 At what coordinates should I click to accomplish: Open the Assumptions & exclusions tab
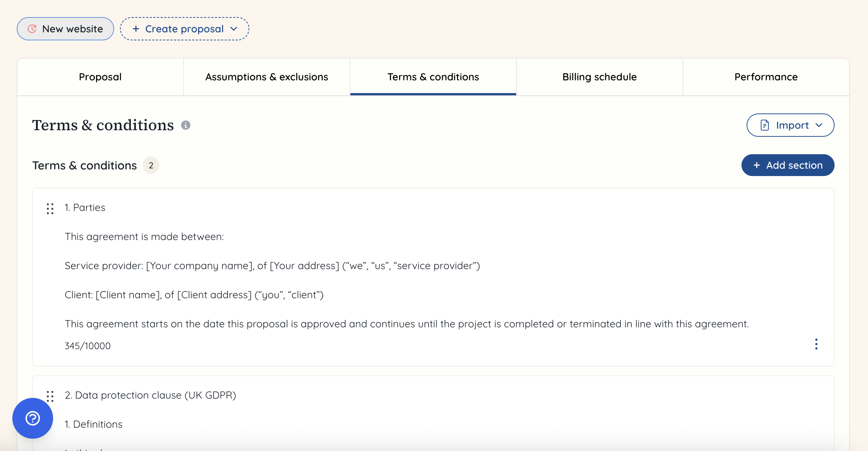coord(266,77)
